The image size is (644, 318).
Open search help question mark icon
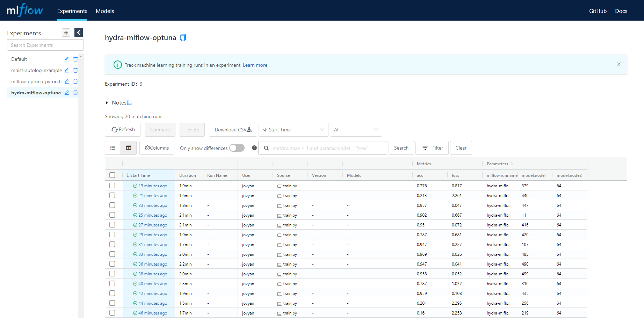[254, 148]
